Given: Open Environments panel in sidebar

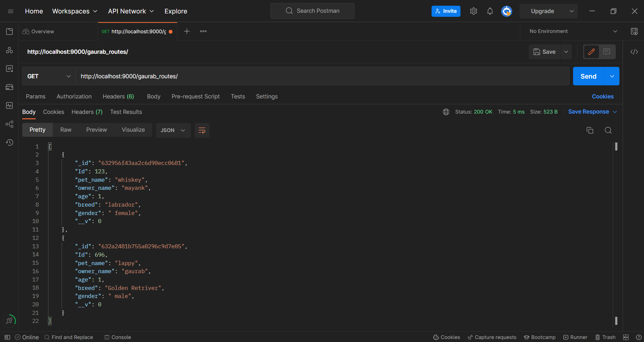Looking at the screenshot, I should pyautogui.click(x=9, y=69).
